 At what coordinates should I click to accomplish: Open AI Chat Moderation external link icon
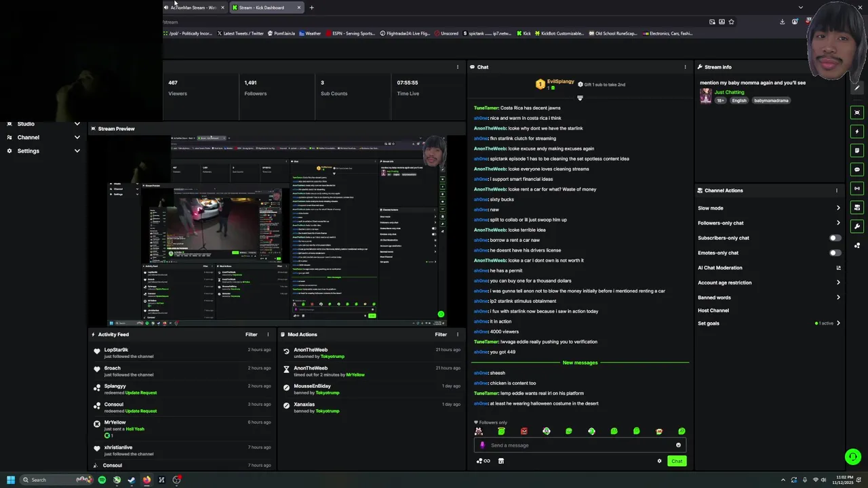[838, 268]
